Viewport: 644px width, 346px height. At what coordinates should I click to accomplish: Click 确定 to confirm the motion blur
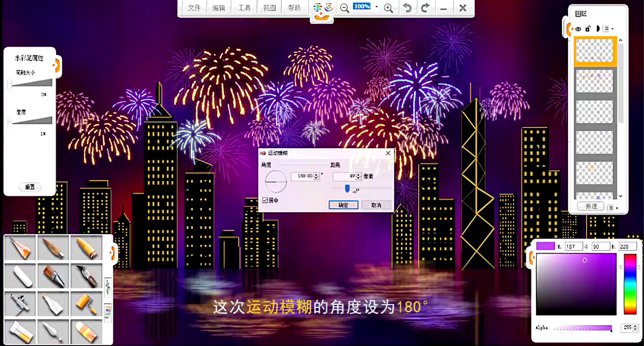[343, 205]
